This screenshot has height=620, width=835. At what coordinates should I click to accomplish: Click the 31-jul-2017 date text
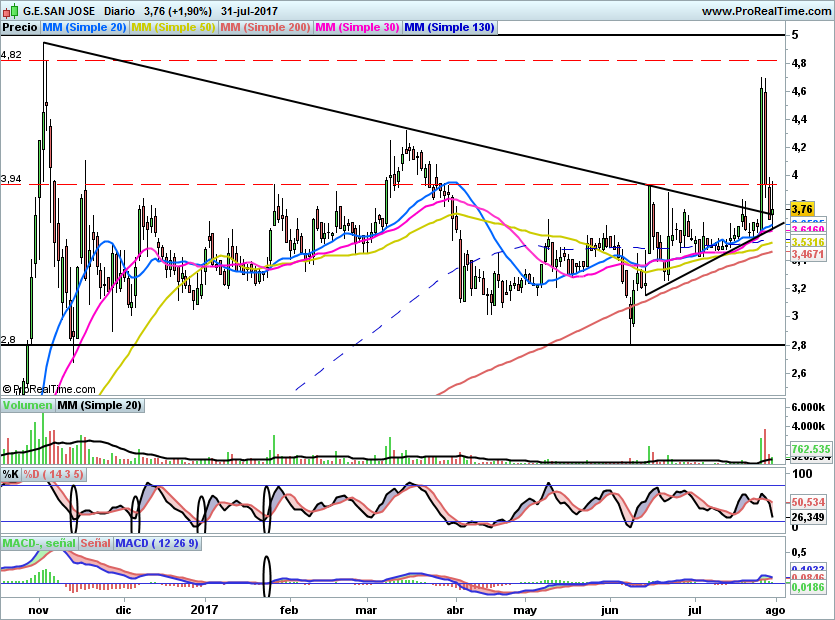coord(249,11)
